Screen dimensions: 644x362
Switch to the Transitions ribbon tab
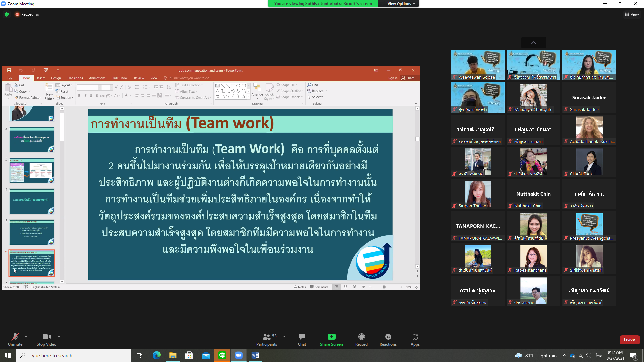click(75, 78)
